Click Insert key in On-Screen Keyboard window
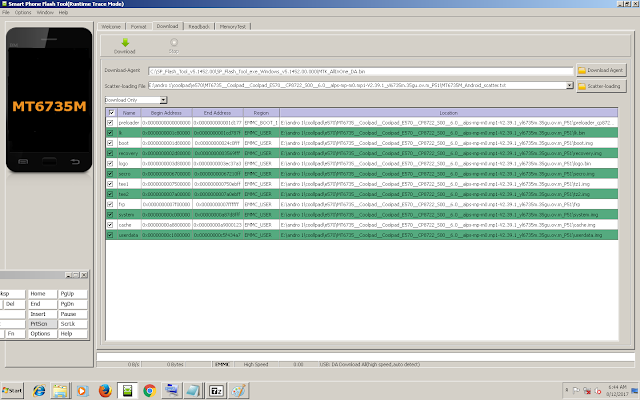Viewport: 640px width, 400px height. (42, 314)
